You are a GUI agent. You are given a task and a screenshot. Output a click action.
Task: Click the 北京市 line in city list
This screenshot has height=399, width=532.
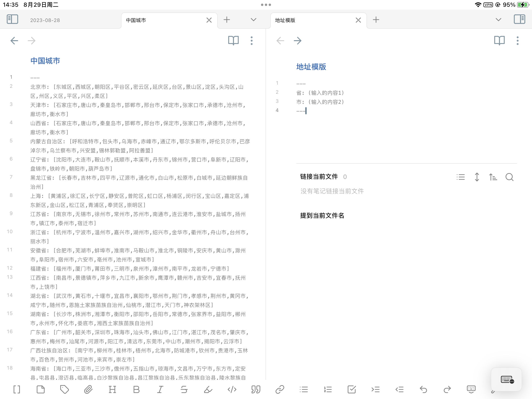point(137,91)
